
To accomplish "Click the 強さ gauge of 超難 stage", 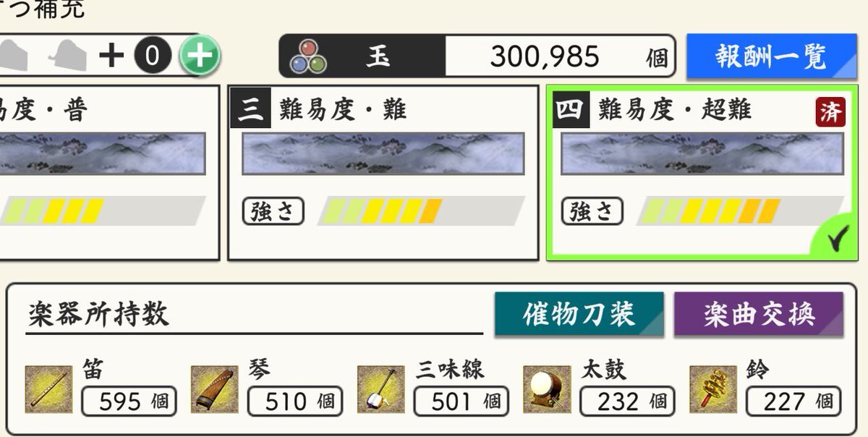I will (741, 211).
